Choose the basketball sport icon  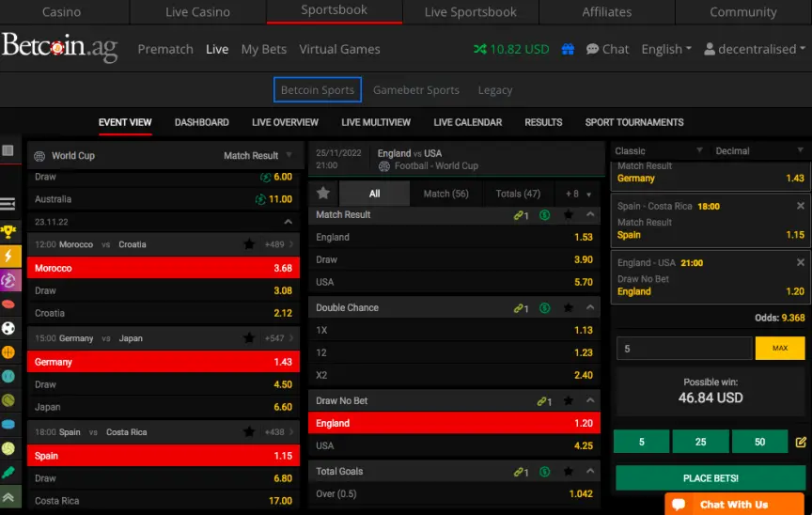pyautogui.click(x=8, y=352)
